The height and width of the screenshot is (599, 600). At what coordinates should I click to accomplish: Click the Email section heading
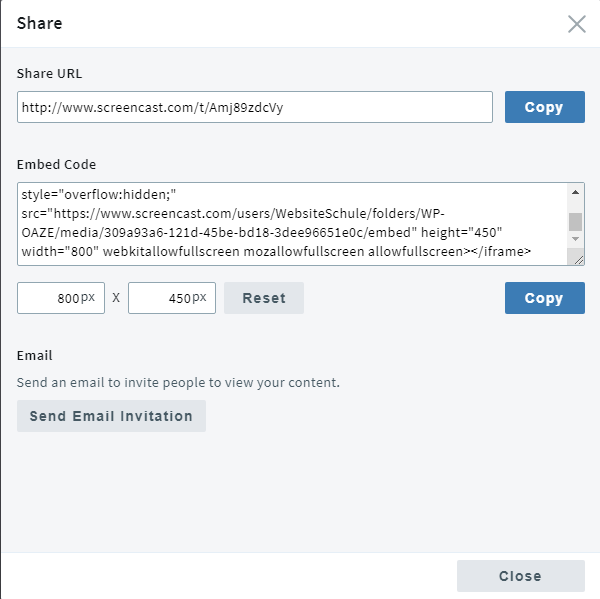pos(35,355)
